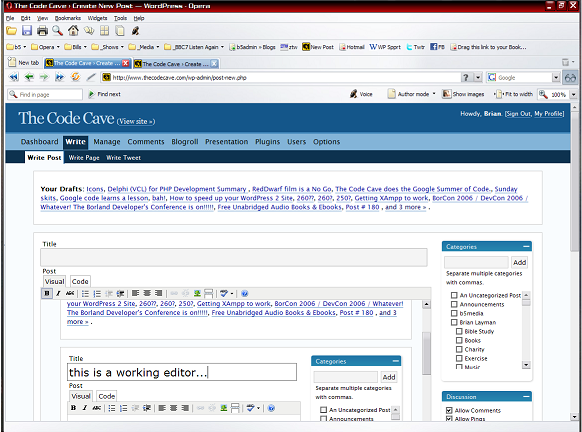Image resolution: width=582 pixels, height=432 pixels.
Task: Open the Write Page sub-tab
Action: point(84,158)
